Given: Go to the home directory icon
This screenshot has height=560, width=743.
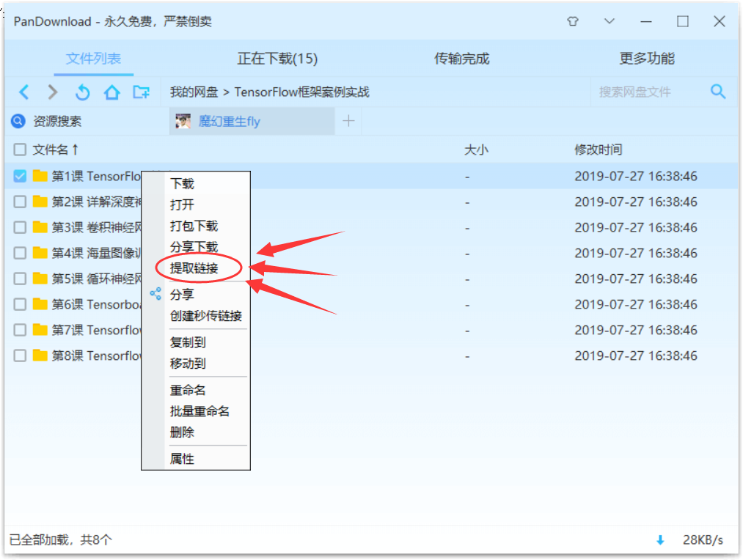Looking at the screenshot, I should tap(111, 92).
